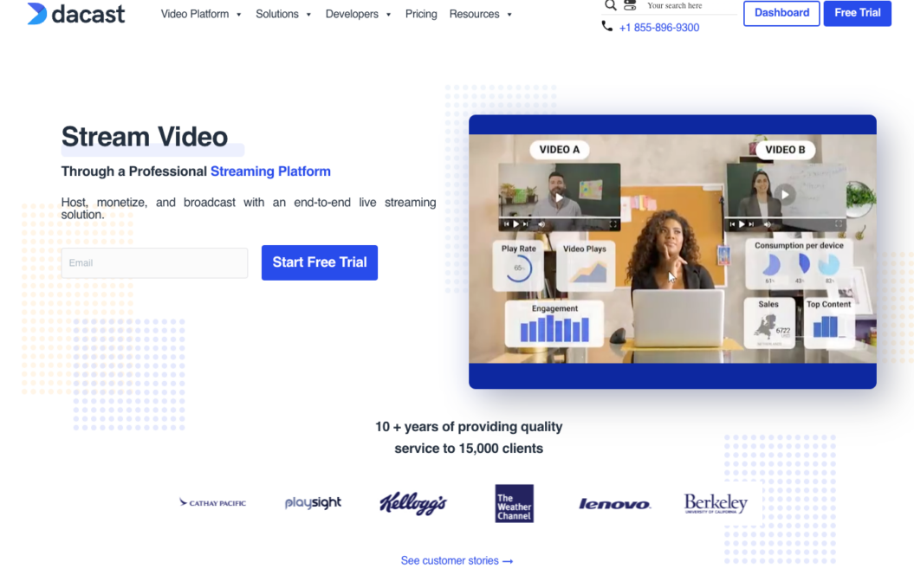Click the Start Free Trial button
Viewport: 914px width, 588px height.
[x=319, y=262]
